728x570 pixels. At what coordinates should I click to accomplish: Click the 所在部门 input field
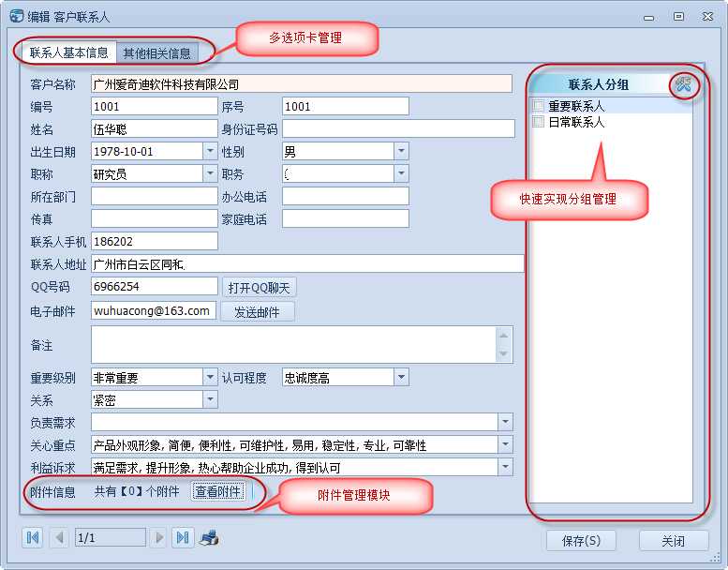(155, 196)
